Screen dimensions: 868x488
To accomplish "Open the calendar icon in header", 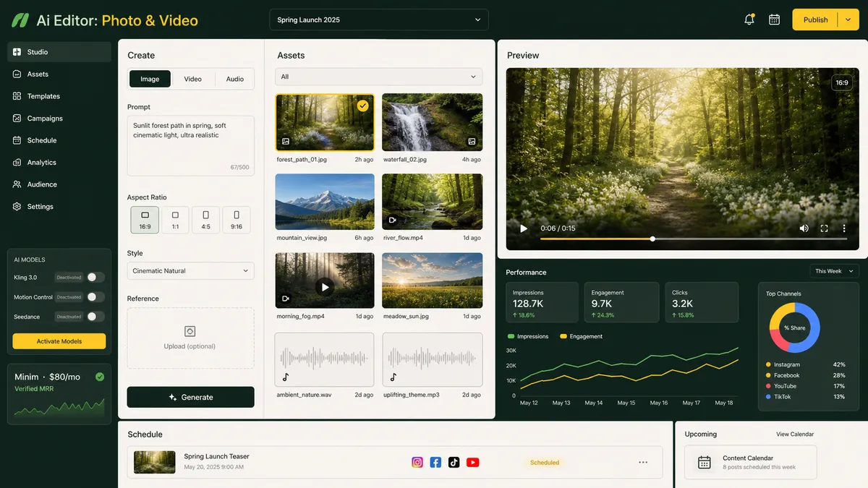I will coord(774,20).
